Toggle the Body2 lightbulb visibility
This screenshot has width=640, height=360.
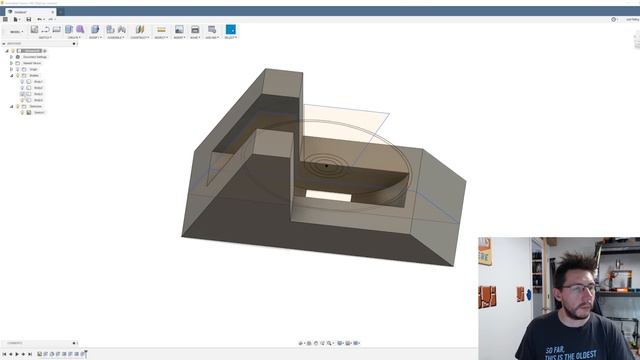tap(22, 88)
